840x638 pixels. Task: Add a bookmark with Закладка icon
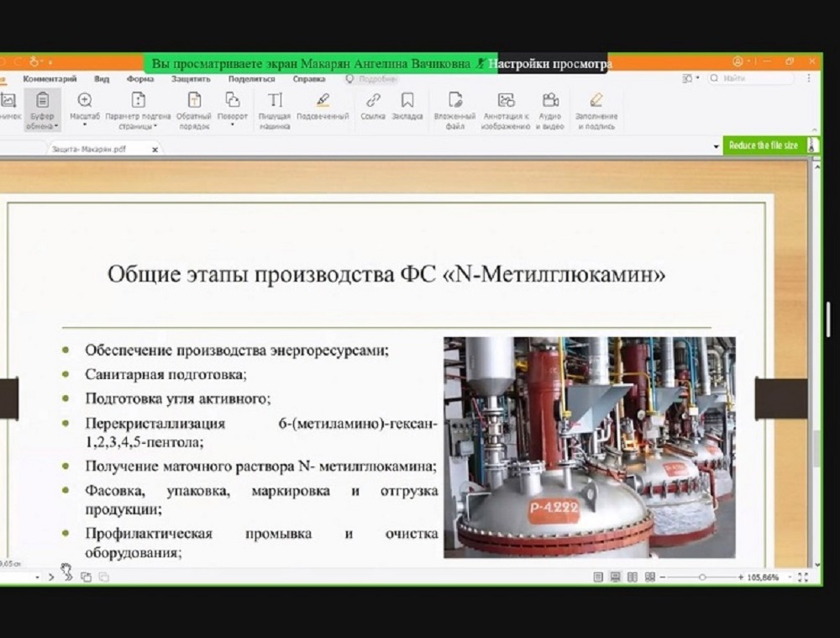pos(407,101)
